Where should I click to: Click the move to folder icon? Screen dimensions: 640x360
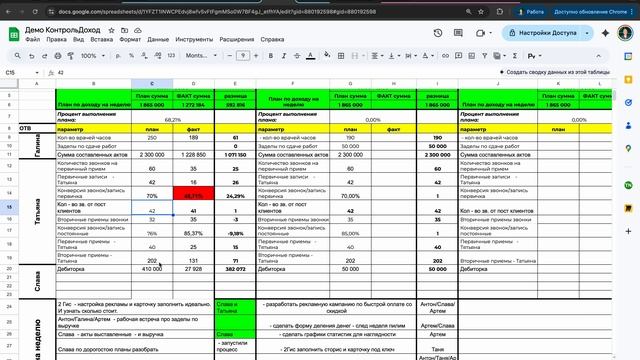click(x=124, y=30)
